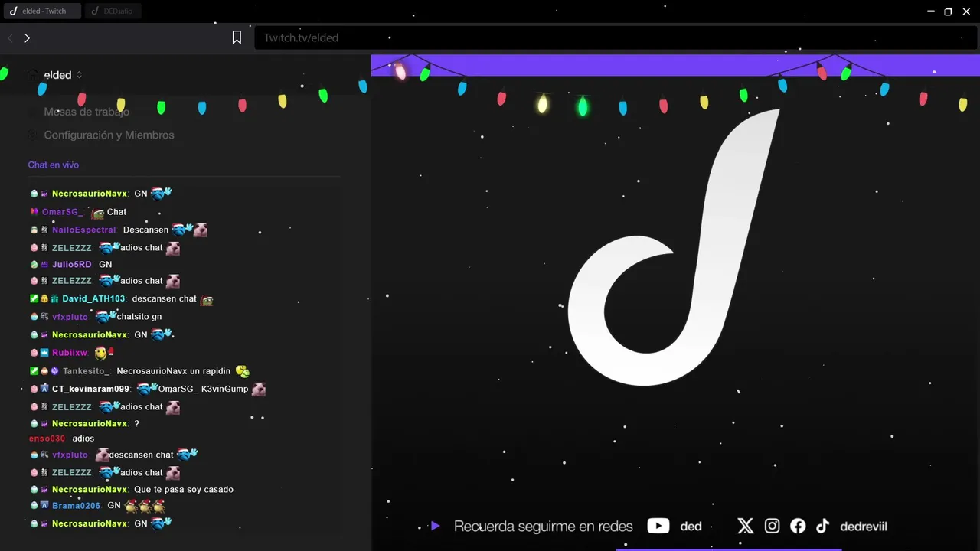Click the emotes after Brama0206's GN
980x551 pixels.
[x=145, y=506]
